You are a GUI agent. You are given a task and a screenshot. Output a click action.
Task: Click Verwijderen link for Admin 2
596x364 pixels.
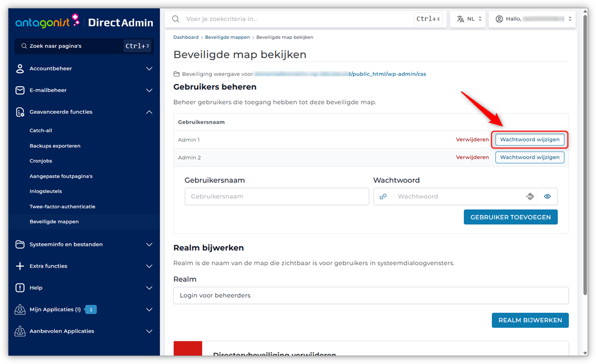coord(472,157)
